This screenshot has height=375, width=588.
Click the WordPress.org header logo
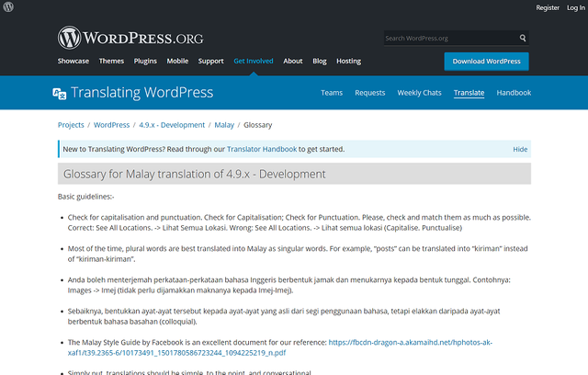(x=130, y=38)
